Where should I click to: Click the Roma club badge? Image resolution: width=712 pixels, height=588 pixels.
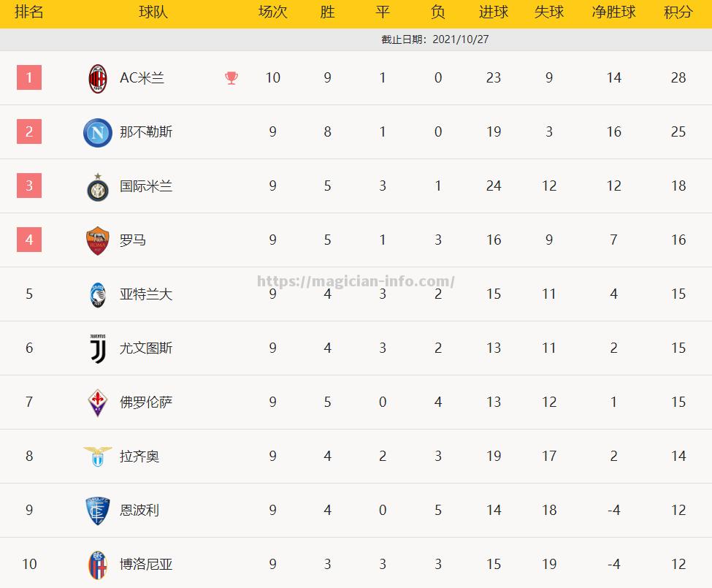[x=98, y=240]
